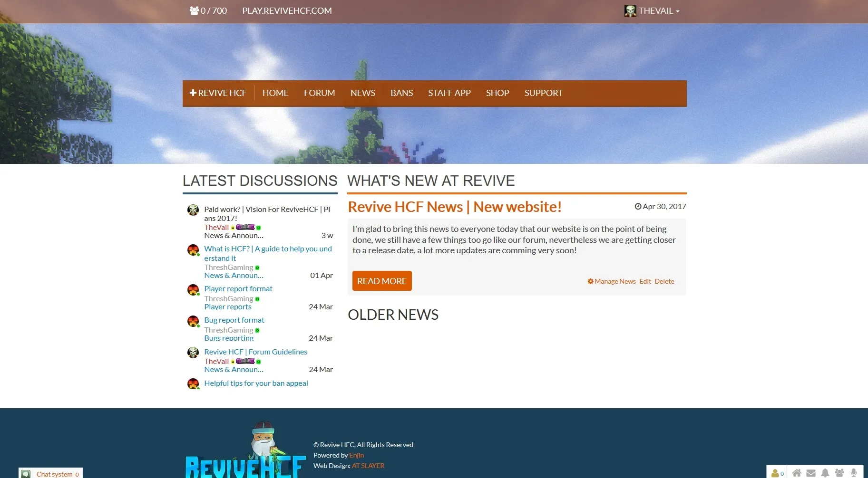Click the Manage News link
868x478 pixels.
tap(615, 281)
